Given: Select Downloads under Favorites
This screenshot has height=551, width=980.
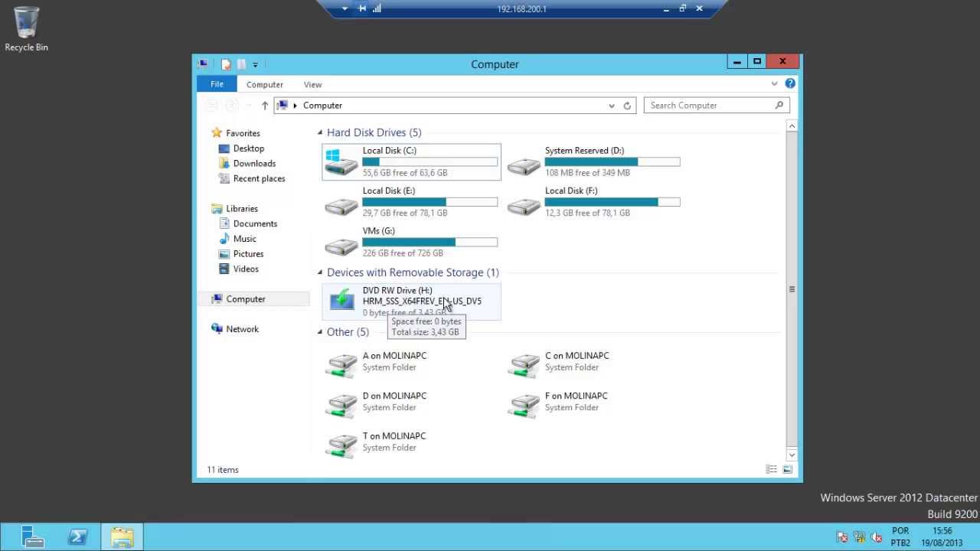Looking at the screenshot, I should 254,163.
